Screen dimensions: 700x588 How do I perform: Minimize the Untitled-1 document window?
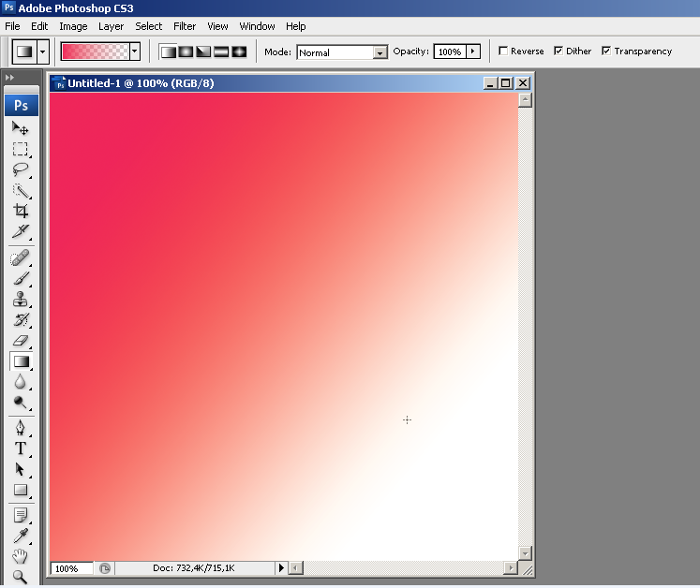[490, 83]
